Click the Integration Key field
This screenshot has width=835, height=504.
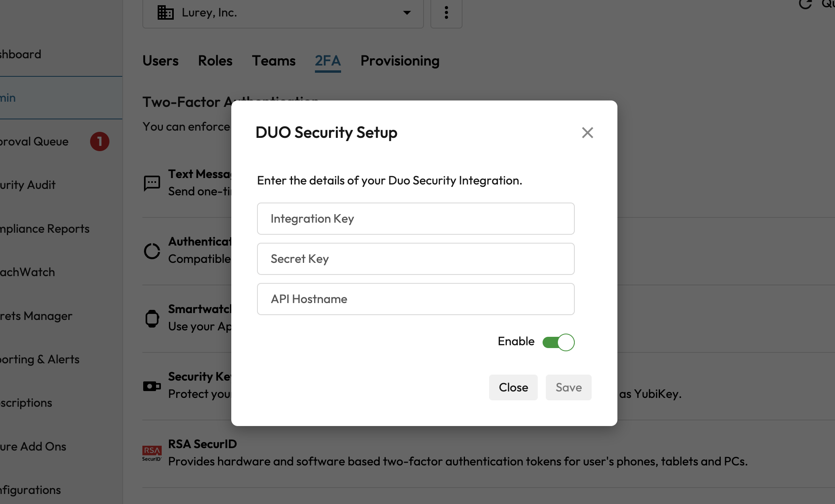[x=415, y=219]
